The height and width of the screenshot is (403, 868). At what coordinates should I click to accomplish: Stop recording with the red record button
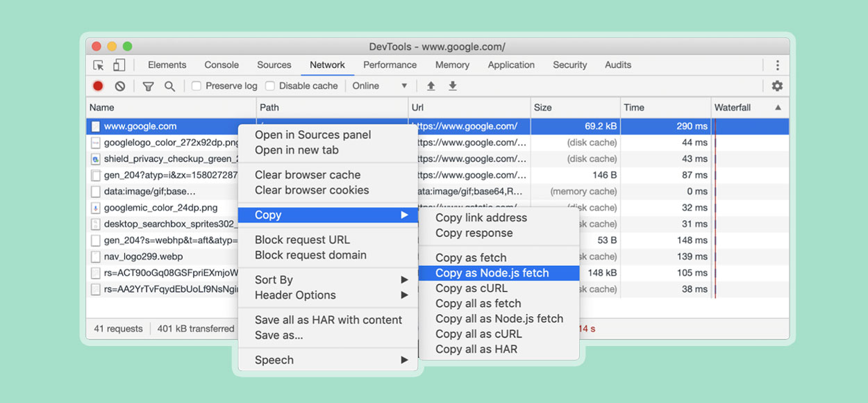coord(98,85)
